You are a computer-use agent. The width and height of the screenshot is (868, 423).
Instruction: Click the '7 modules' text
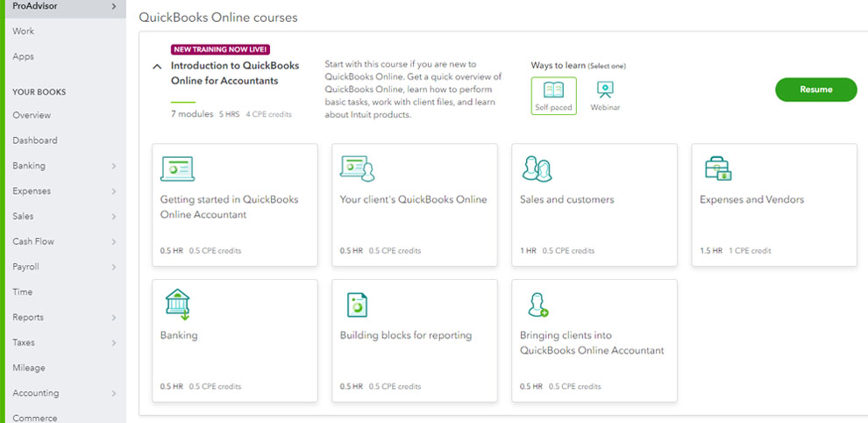coord(192,114)
